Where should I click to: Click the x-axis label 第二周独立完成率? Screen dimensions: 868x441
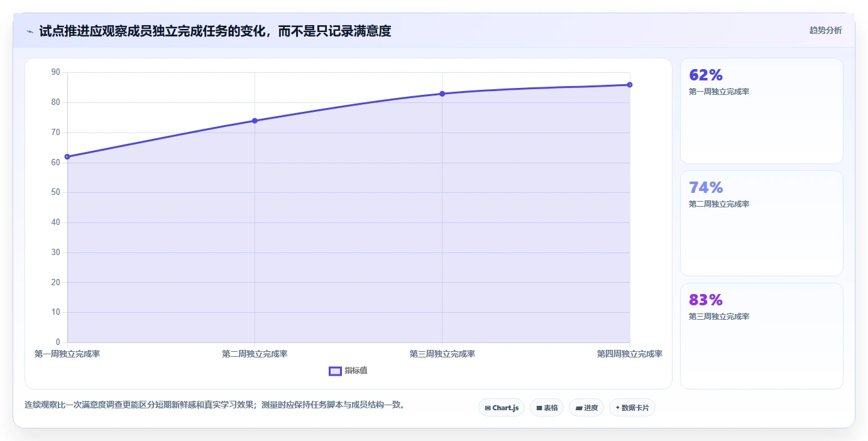255,354
